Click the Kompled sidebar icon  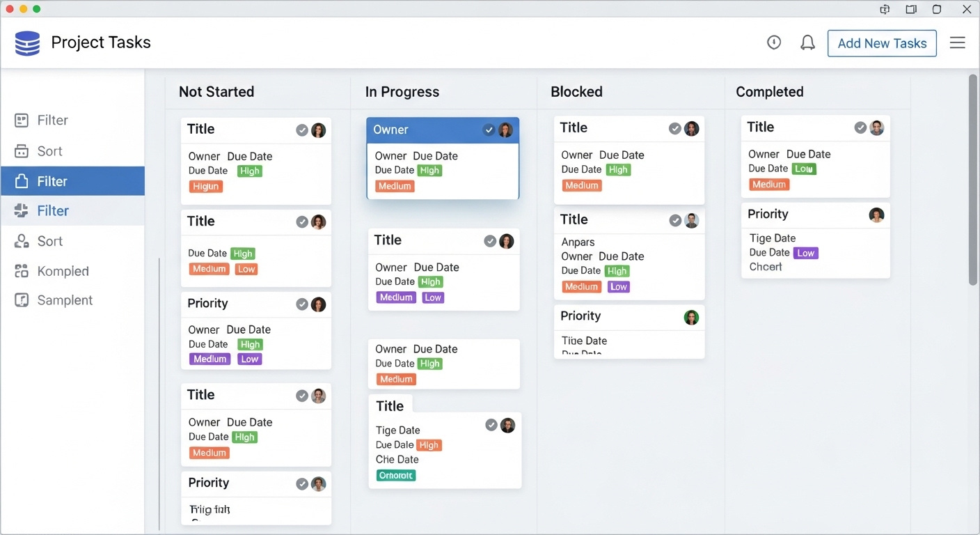pyautogui.click(x=22, y=271)
